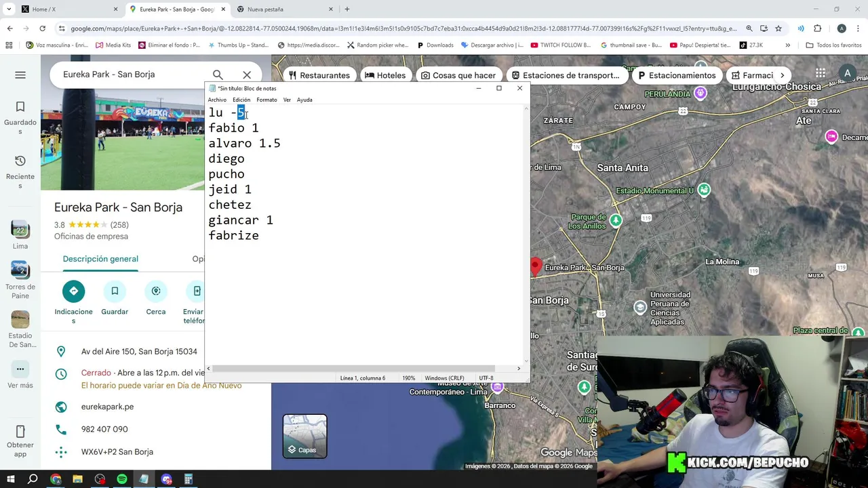Open Downloads bookmark
Image resolution: width=868 pixels, height=488 pixels.
click(435, 45)
